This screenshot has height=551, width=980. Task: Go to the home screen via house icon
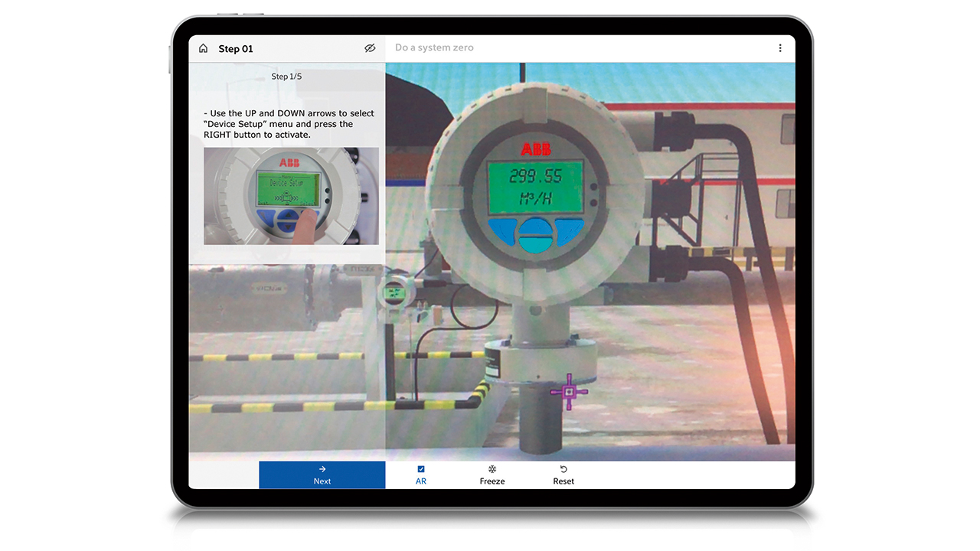pos(203,48)
